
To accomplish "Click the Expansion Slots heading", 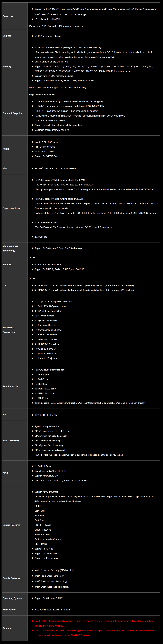I will 11,208.
